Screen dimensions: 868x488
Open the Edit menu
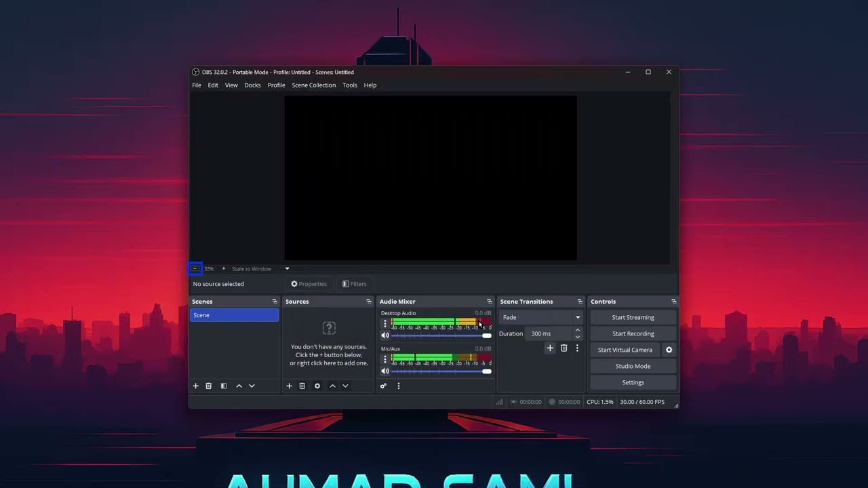click(x=213, y=85)
